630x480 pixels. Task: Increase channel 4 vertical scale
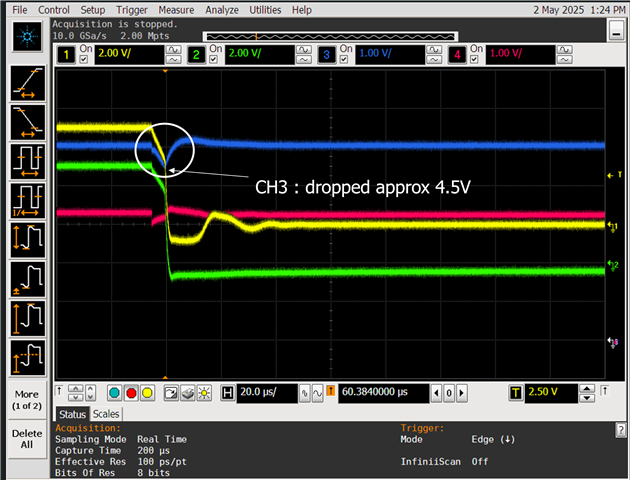tap(565, 50)
